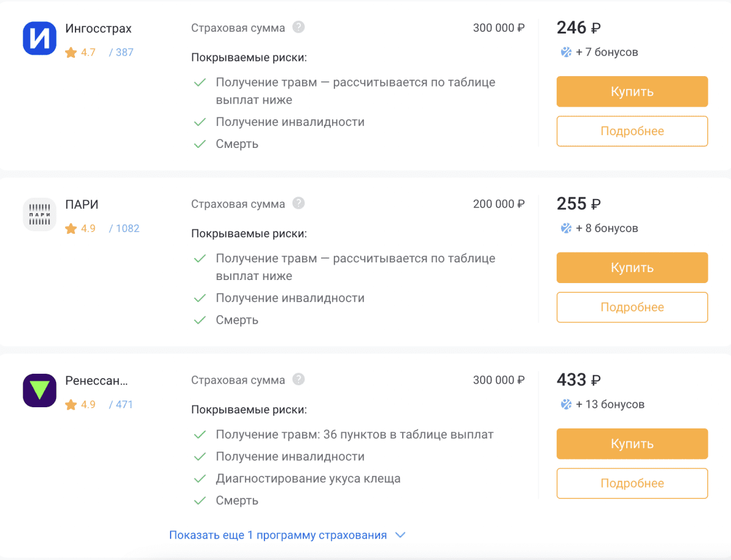Expand Показать еще 1 программу страхования
The width and height of the screenshot is (731, 560).
click(x=278, y=535)
